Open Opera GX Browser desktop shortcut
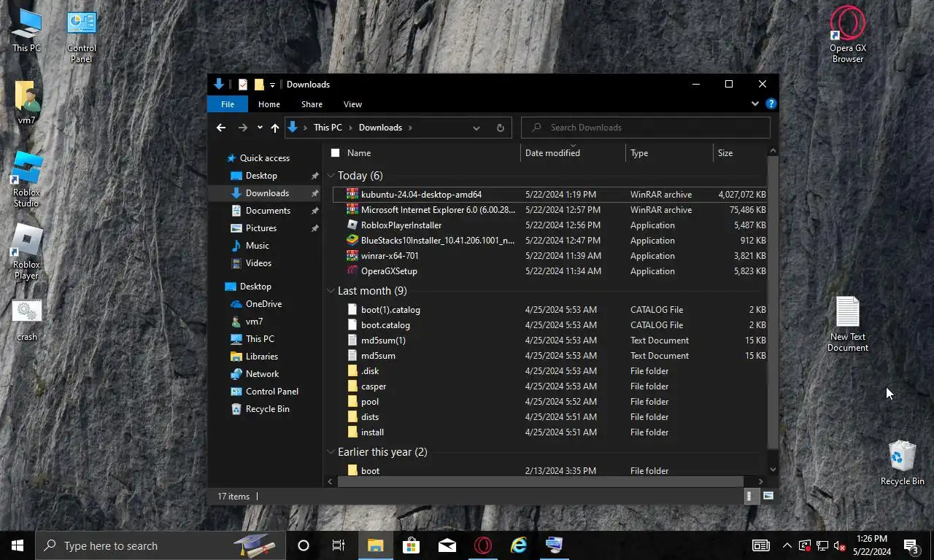 point(848,35)
